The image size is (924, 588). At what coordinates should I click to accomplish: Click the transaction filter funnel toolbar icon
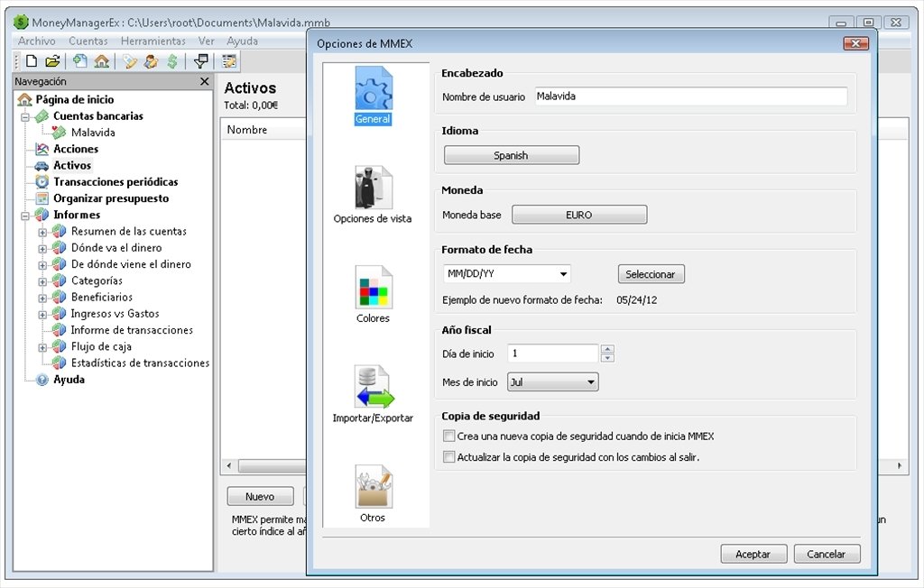click(201, 60)
